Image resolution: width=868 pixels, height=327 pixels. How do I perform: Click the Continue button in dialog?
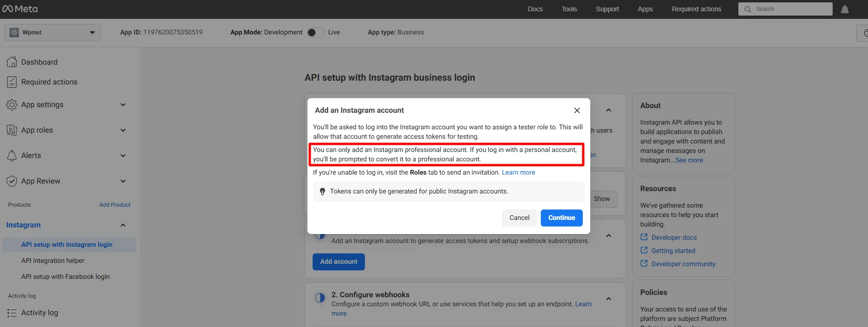click(562, 218)
